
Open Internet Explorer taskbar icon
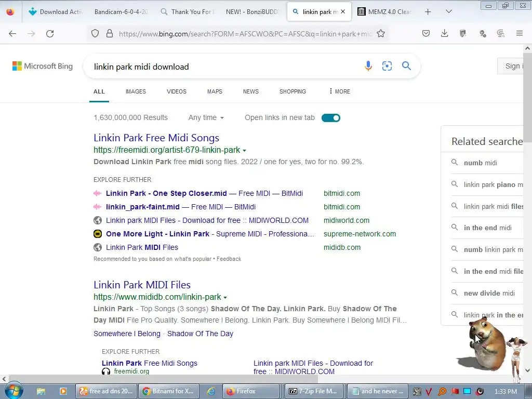(x=211, y=391)
